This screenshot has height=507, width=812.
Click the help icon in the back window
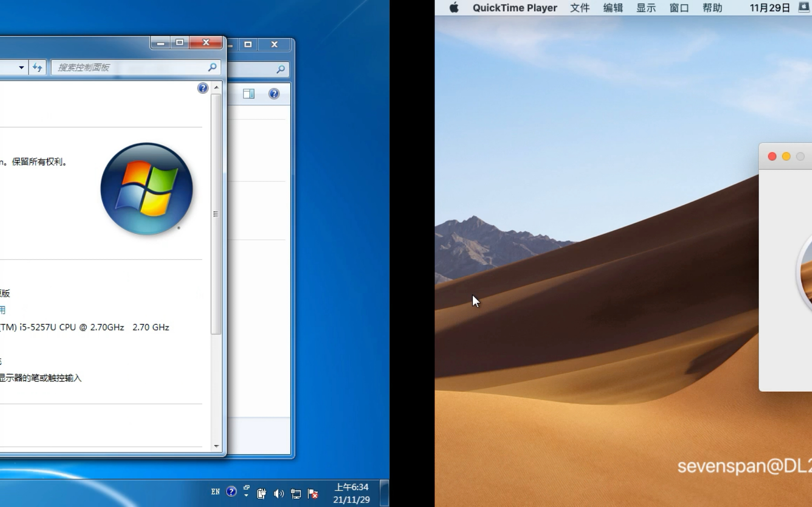point(274,94)
